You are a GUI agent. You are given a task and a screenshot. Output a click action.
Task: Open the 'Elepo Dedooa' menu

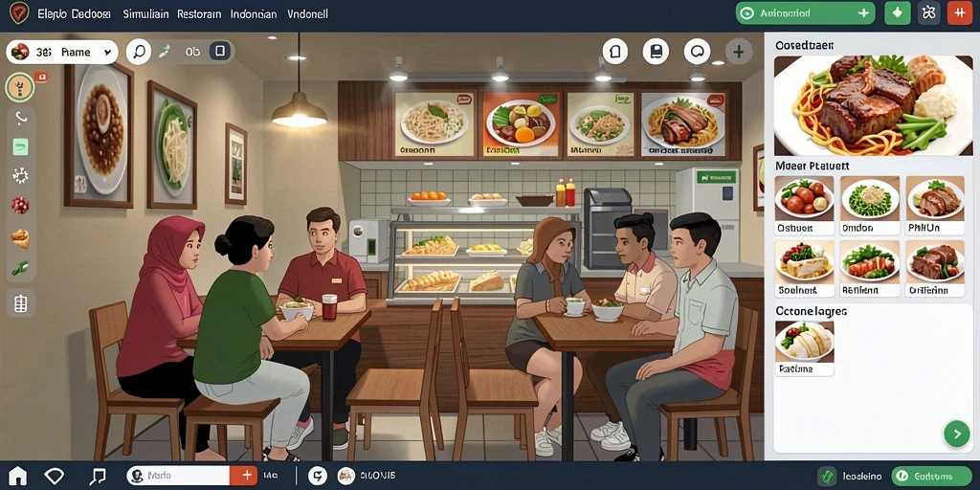[75, 13]
